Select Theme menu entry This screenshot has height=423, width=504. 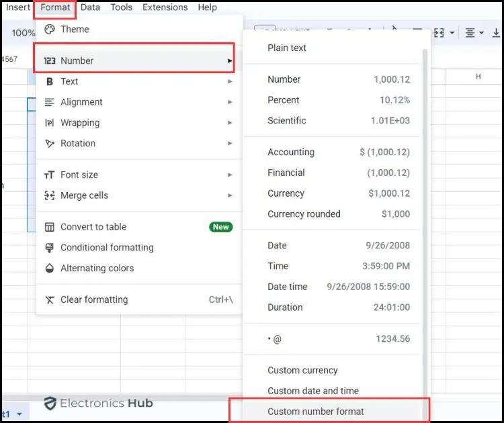pos(138,30)
